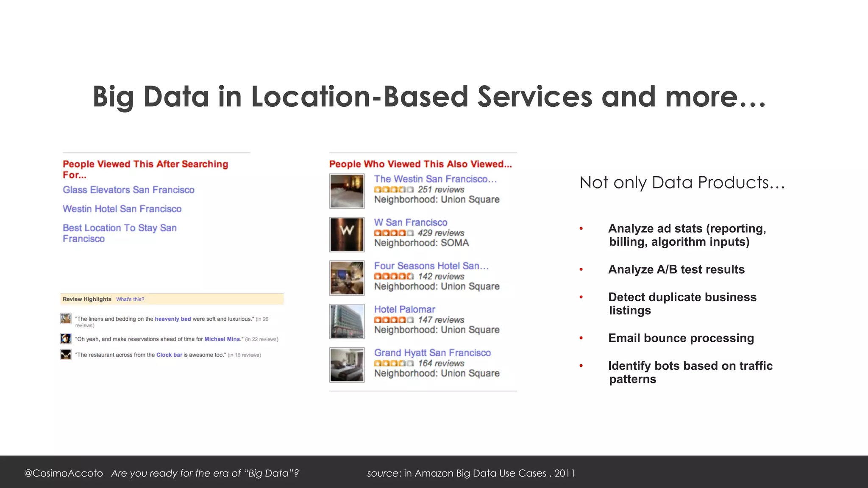Click 'Identify bots based on traffic patterns' bullet
Screen dimensions: 868x488
690,372
